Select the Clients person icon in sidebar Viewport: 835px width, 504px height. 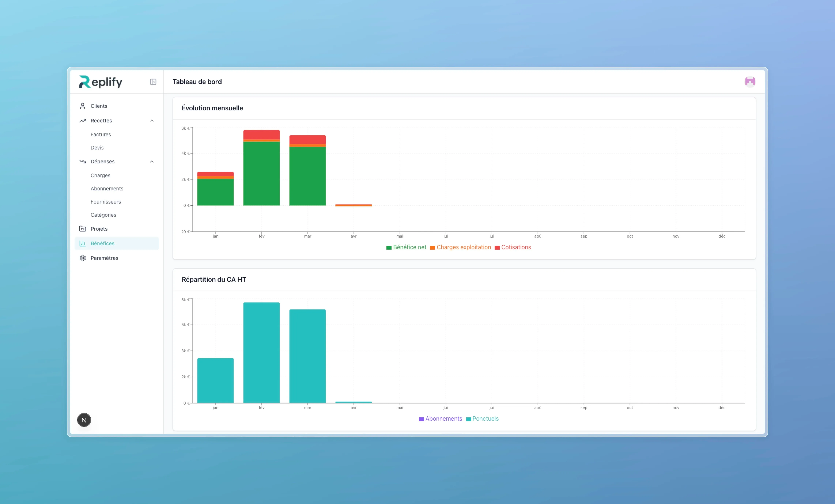[x=82, y=106]
